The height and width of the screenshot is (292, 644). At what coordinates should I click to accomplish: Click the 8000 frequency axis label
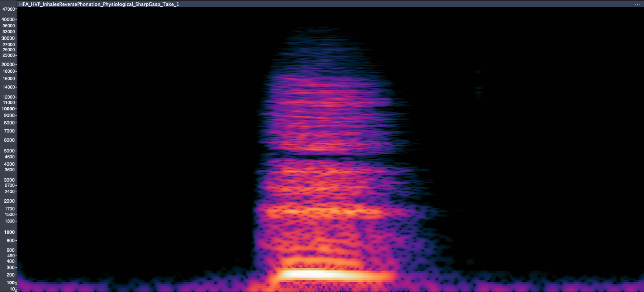10,123
